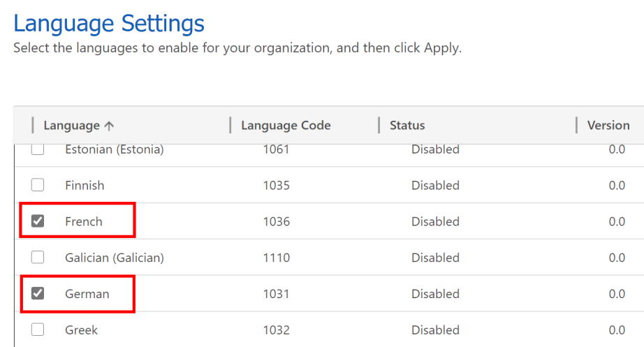Select the French row label

click(84, 221)
